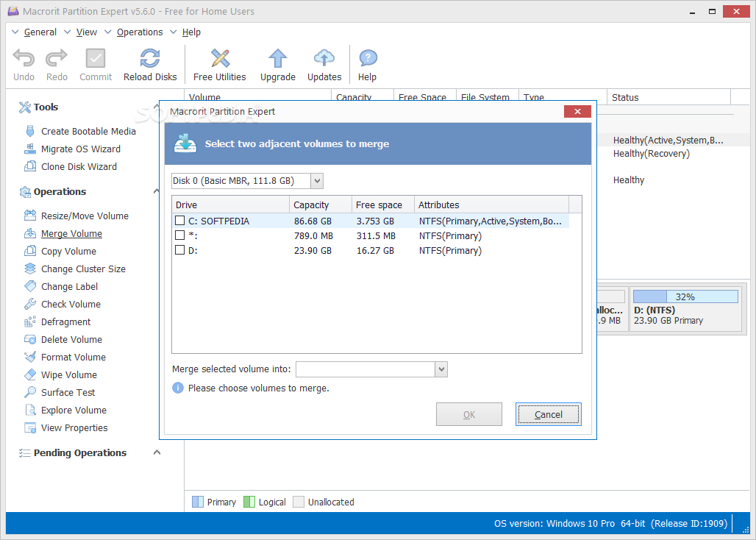
Task: Click the Reload Disks icon
Action: (150, 58)
